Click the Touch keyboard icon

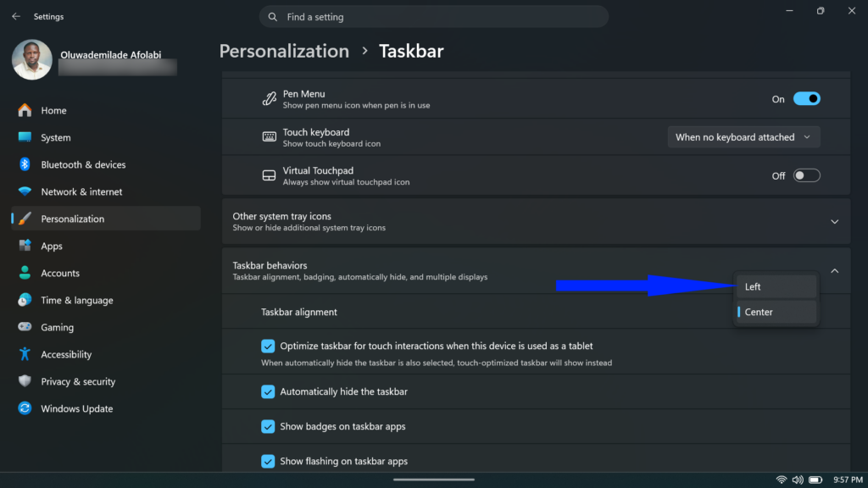tap(269, 137)
